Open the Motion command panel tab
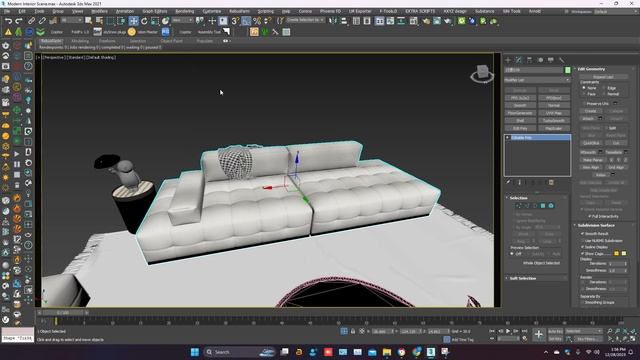This screenshot has width=640, height=360. click(540, 60)
